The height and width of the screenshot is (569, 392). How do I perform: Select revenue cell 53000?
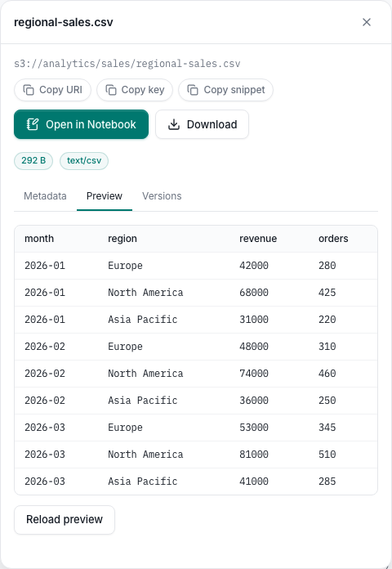tap(254, 428)
